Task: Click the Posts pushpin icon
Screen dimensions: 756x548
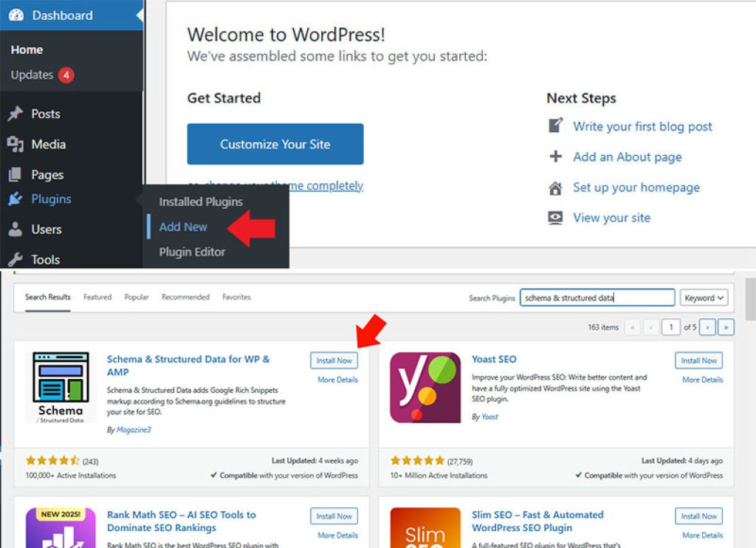Action: click(x=16, y=113)
